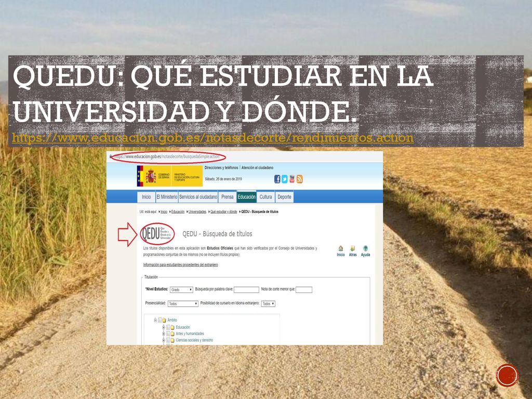
Task: Click the date text Sábado, 26 de enero de 2019
Action: [x=223, y=179]
